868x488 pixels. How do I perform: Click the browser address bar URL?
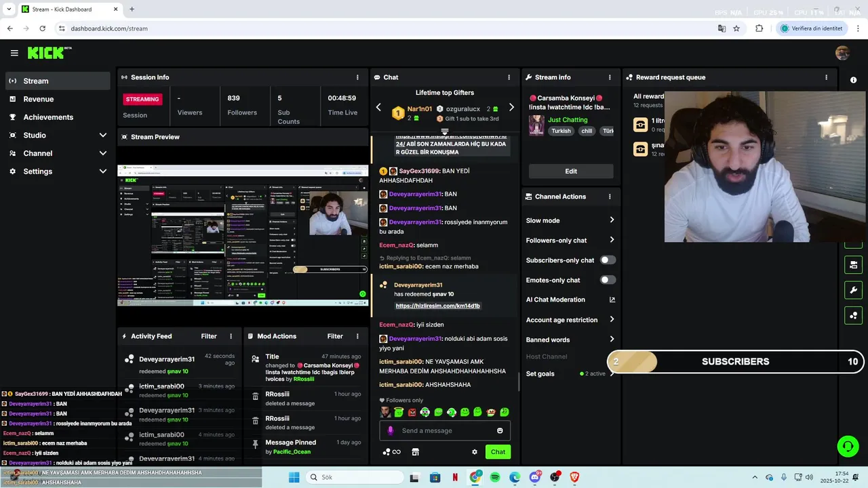pos(109,28)
